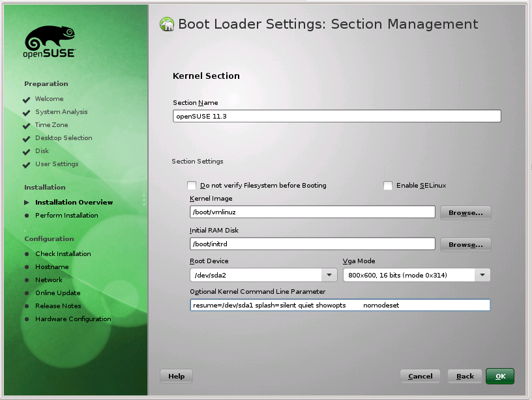Enable Do not verify Filesystem before Booting
This screenshot has height=400, width=532.
click(x=192, y=186)
